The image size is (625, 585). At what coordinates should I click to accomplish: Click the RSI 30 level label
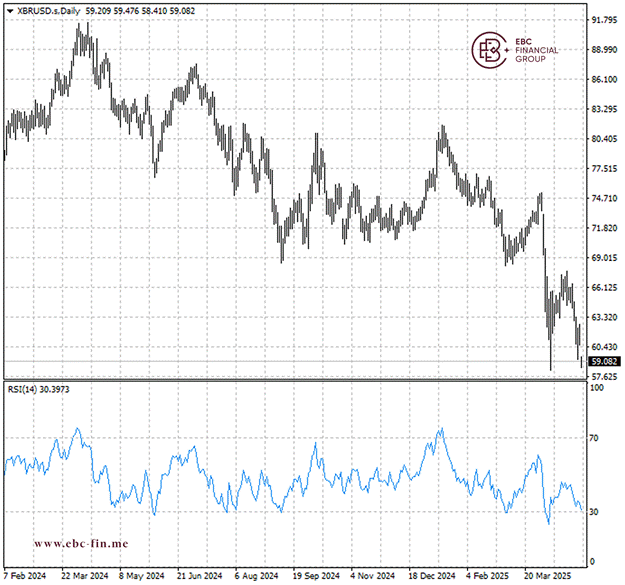[595, 512]
